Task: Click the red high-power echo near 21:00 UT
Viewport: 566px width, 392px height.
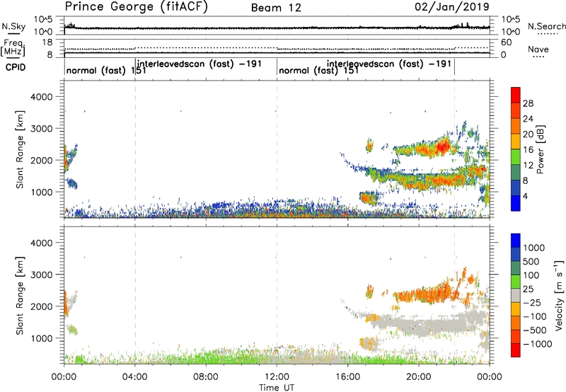Action: (441, 146)
